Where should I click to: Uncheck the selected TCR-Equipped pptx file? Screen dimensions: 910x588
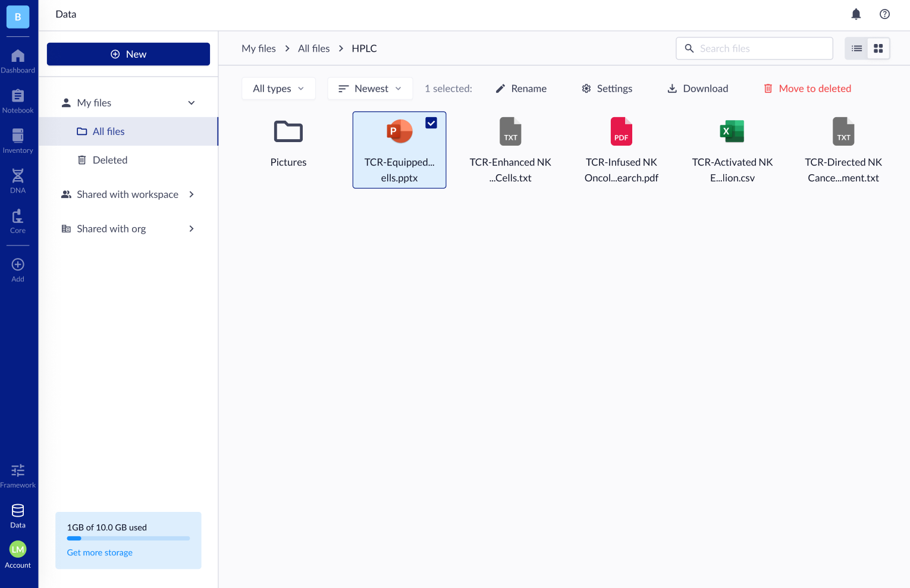pyautogui.click(x=431, y=122)
